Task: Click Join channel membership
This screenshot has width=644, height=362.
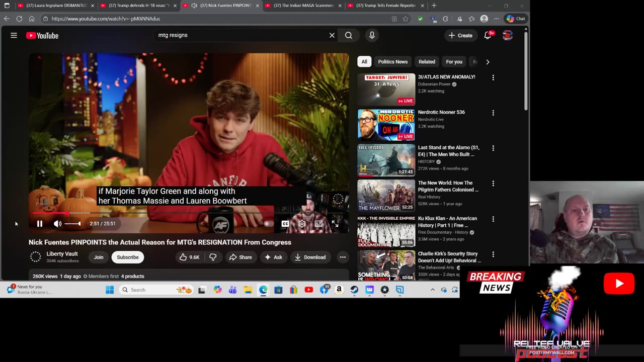Action: pos(99,257)
